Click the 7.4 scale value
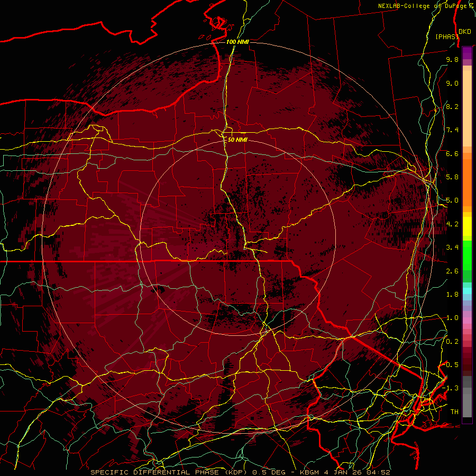Viewport: 476px width, 476px height. tap(452, 130)
